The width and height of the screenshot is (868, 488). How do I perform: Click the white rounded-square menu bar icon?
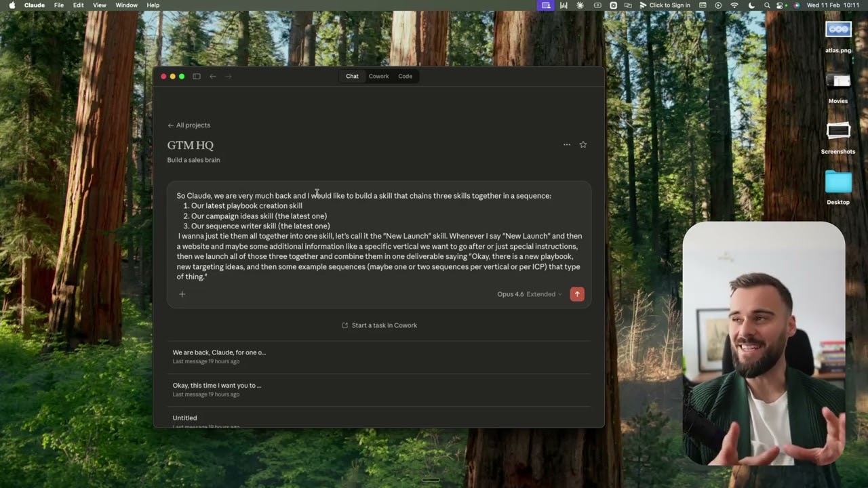pyautogui.click(x=613, y=5)
